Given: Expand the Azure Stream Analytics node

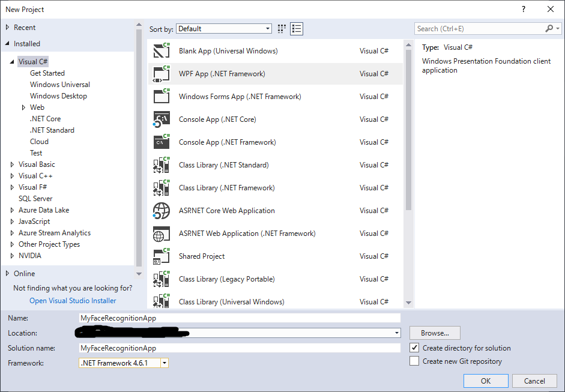Looking at the screenshot, I should pyautogui.click(x=12, y=233).
